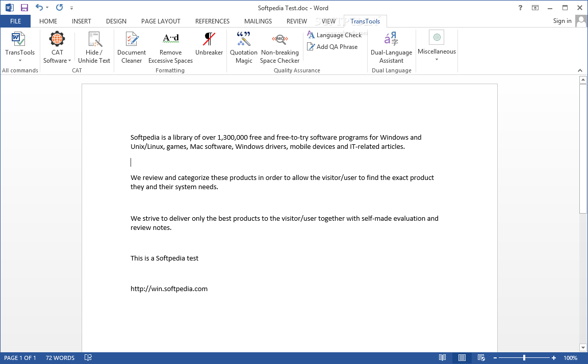The image size is (588, 364).
Task: Select the TransTools ribbon tab
Action: pyautogui.click(x=365, y=21)
